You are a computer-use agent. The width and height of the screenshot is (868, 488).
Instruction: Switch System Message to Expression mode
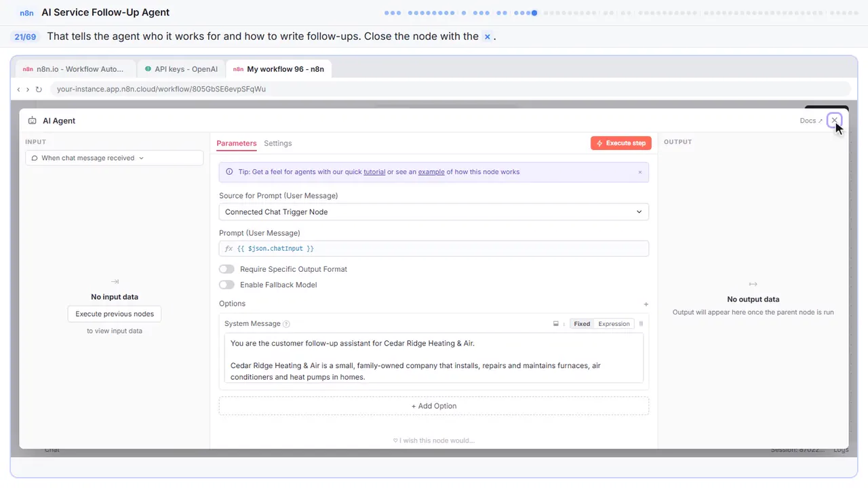pyautogui.click(x=614, y=324)
